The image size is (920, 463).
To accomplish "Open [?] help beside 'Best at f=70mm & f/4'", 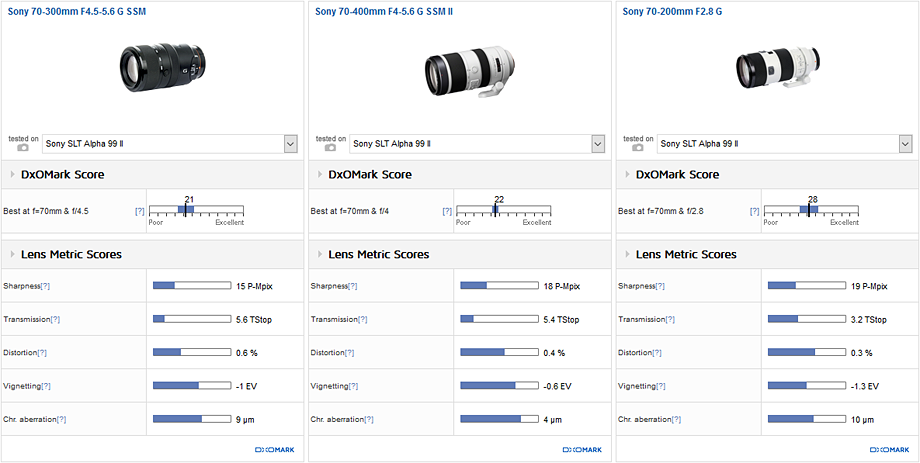I will (x=447, y=211).
